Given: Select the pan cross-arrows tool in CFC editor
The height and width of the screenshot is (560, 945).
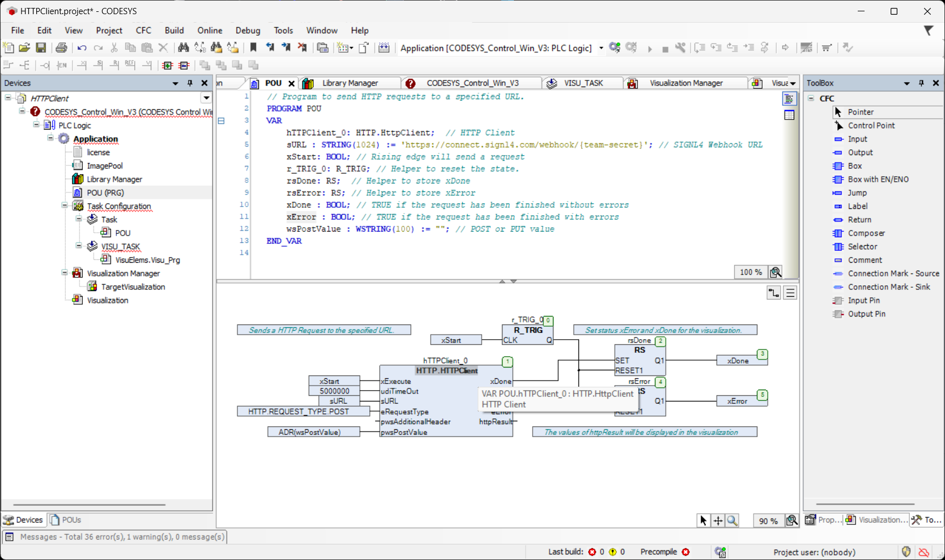Looking at the screenshot, I should click(718, 521).
